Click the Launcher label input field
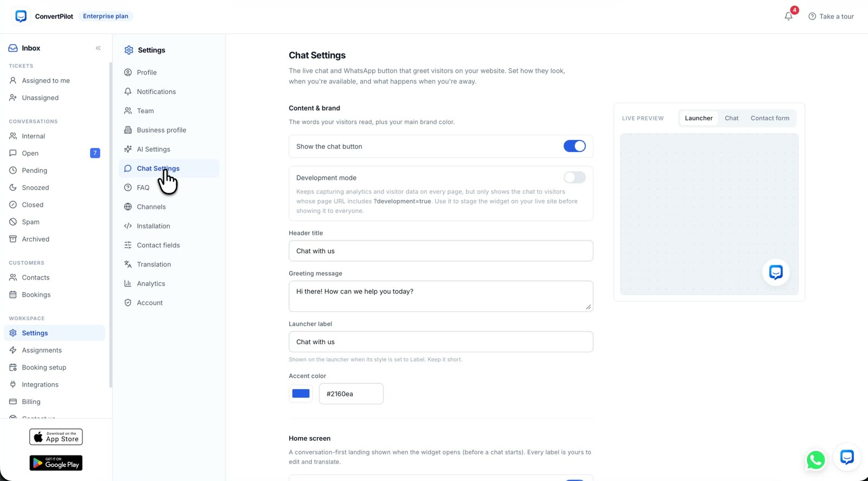 [x=441, y=342]
